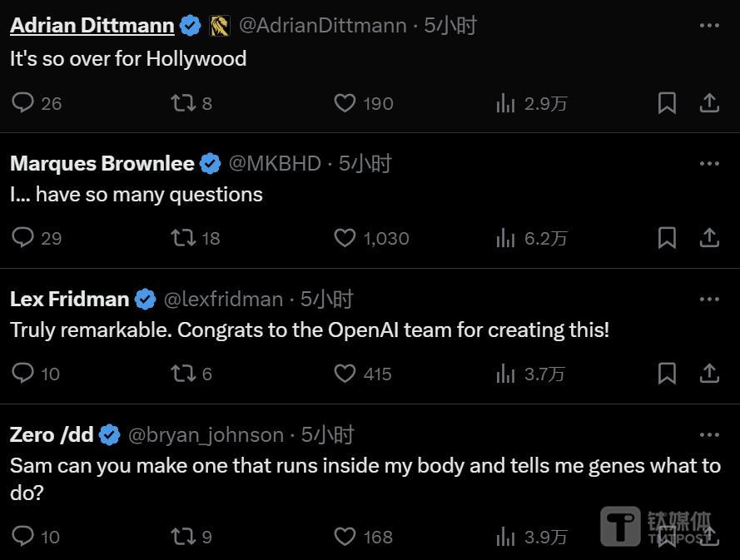Image resolution: width=740 pixels, height=560 pixels.
Task: Retweet Lex Fridman's congratulation tweet
Action: [183, 373]
